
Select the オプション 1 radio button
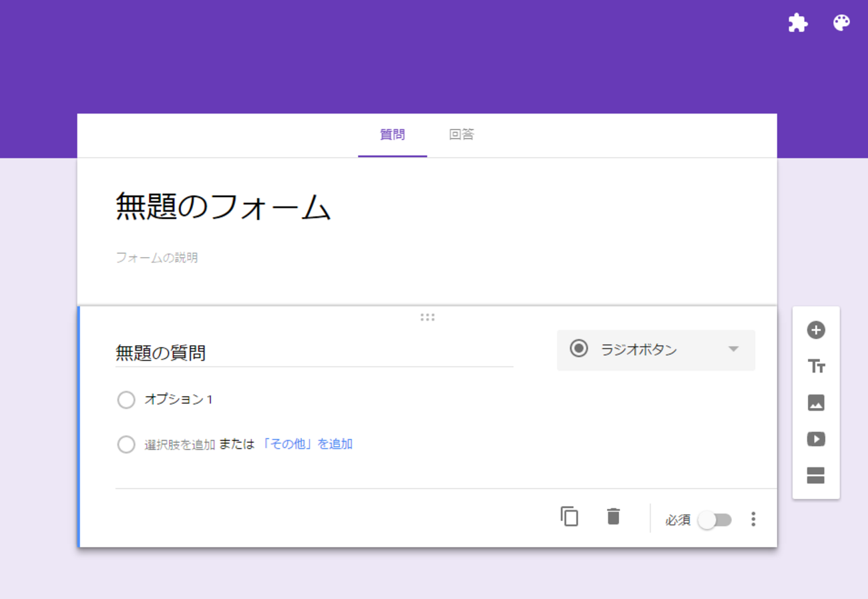click(x=126, y=399)
